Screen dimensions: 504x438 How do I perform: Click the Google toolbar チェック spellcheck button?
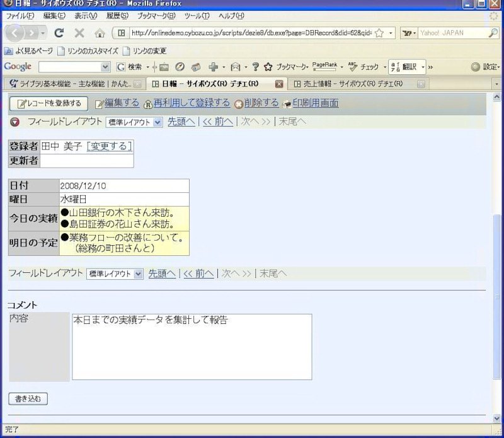tap(364, 67)
